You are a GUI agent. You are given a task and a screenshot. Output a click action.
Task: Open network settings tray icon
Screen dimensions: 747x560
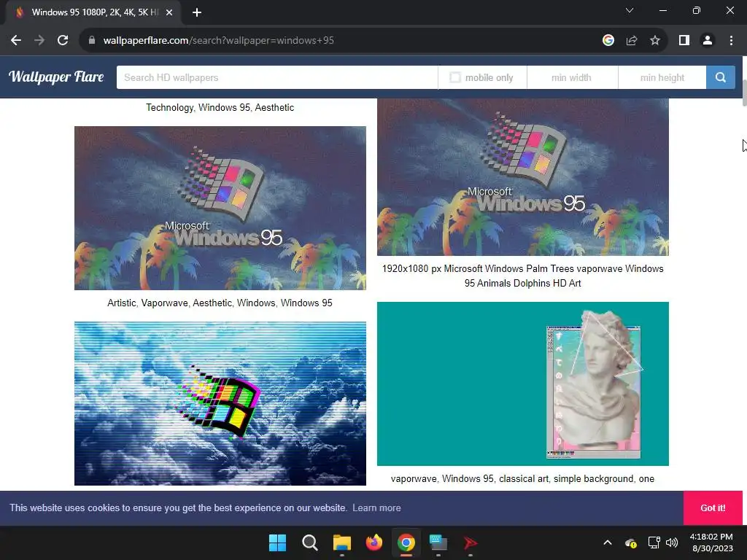[x=654, y=542]
